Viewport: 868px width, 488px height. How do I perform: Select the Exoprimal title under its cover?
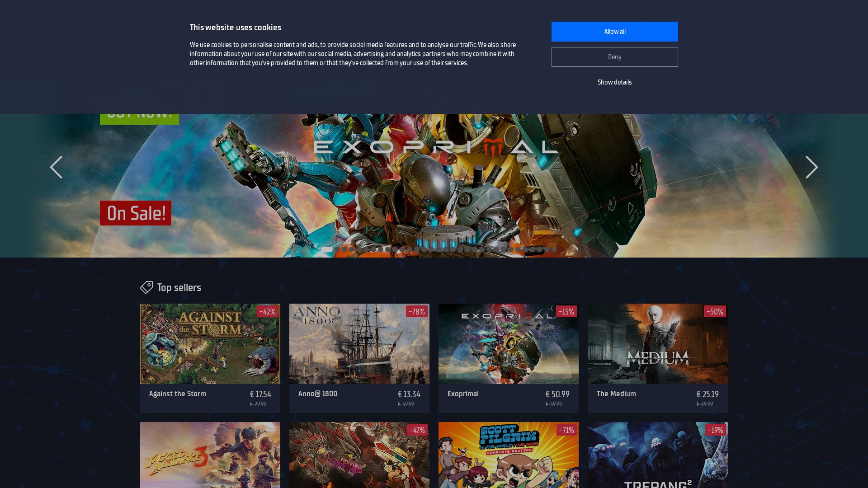pos(463,394)
